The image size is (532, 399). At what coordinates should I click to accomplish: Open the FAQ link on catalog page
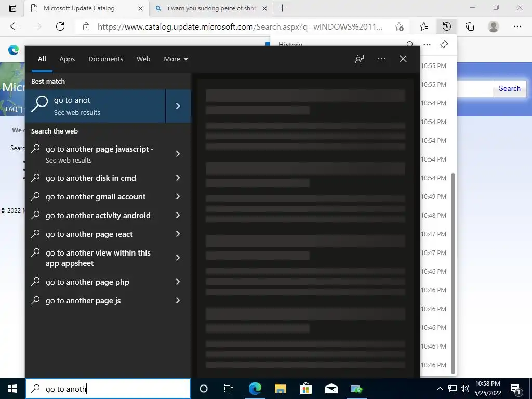click(x=11, y=109)
